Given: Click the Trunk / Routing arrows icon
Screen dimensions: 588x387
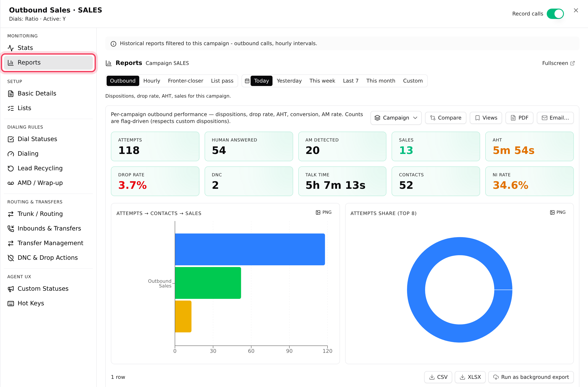Looking at the screenshot, I should [x=11, y=214].
